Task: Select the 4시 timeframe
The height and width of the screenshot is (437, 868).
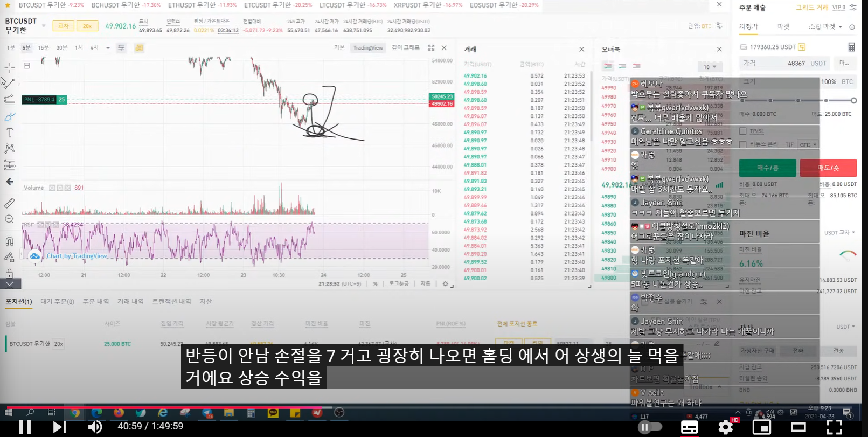Action: pos(94,48)
